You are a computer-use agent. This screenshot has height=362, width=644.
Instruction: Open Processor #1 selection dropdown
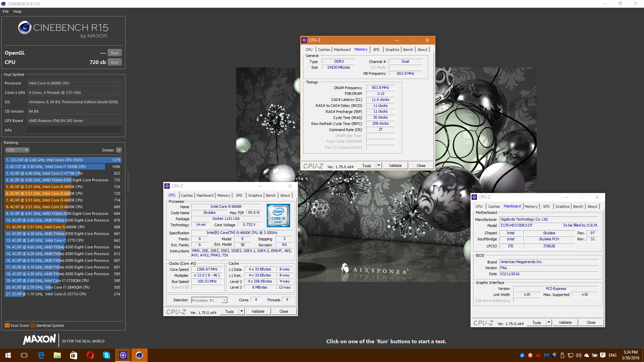[209, 300]
